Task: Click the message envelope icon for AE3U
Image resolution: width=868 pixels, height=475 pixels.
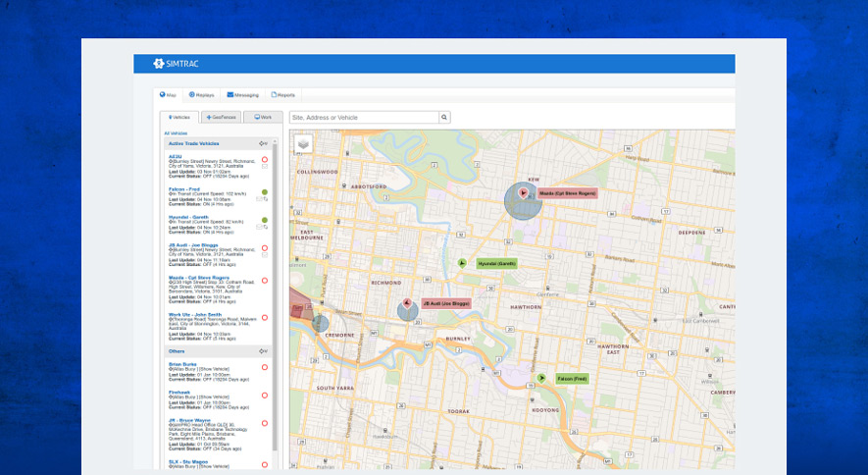Action: pyautogui.click(x=265, y=166)
